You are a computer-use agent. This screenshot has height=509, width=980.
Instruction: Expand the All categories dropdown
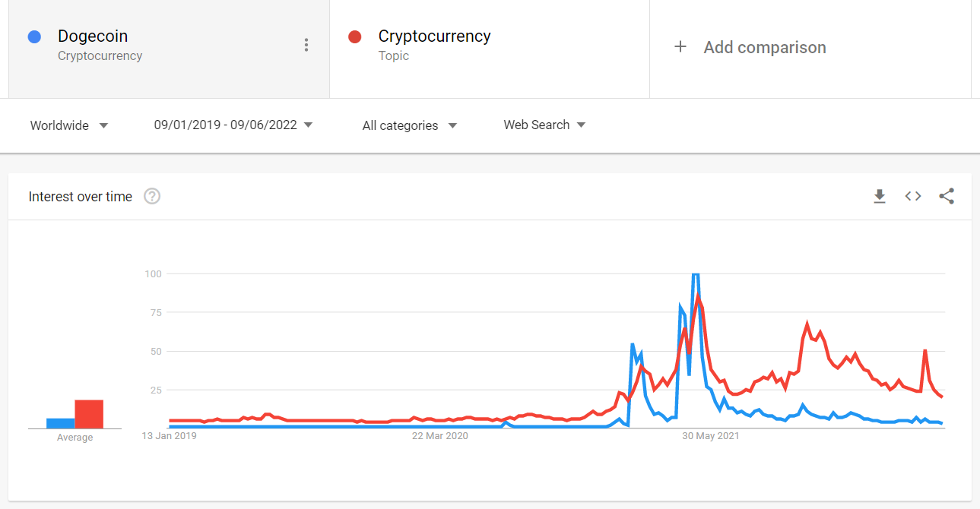coord(410,125)
